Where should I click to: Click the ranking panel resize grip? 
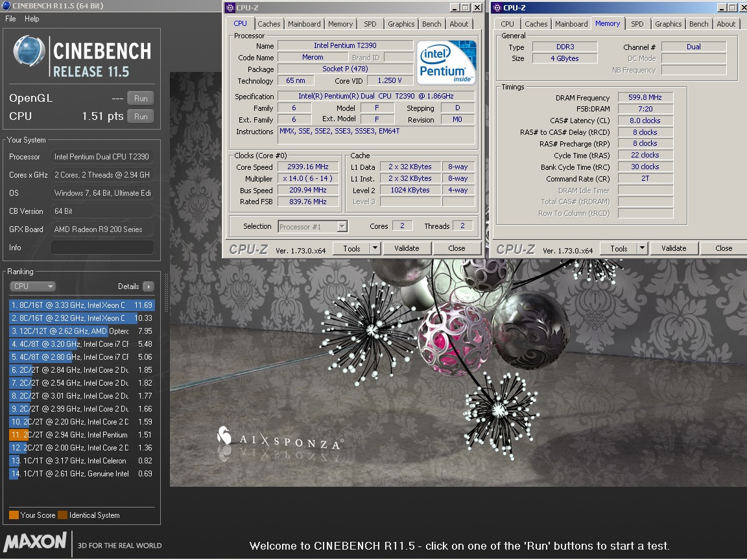point(166,293)
